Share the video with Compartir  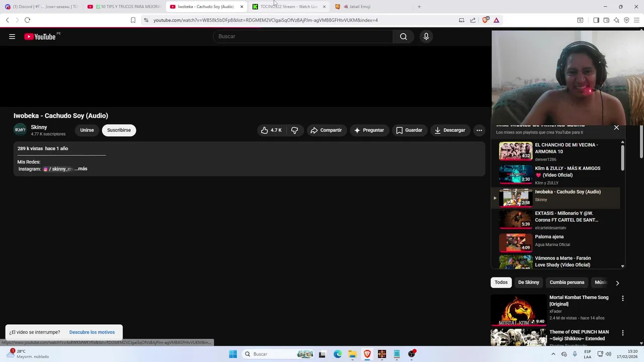point(326,130)
